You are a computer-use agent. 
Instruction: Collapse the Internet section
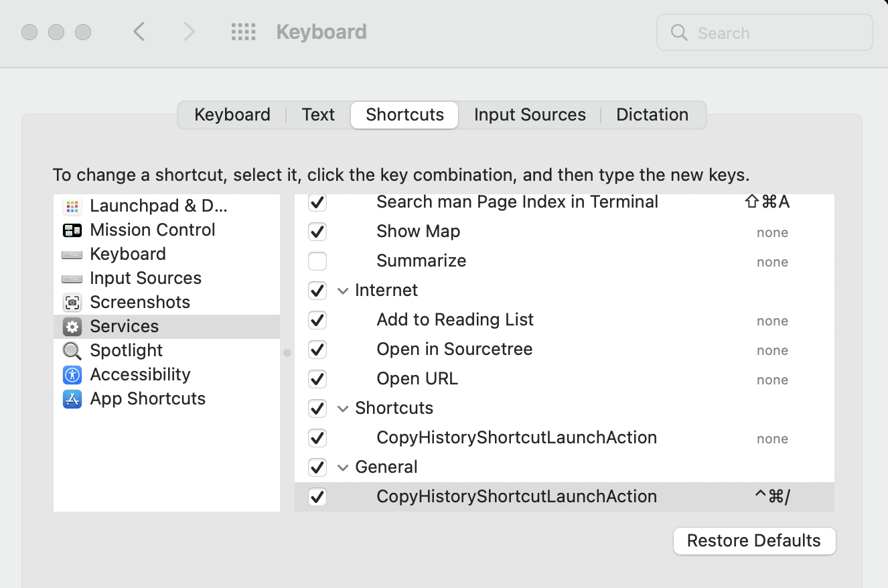point(343,290)
